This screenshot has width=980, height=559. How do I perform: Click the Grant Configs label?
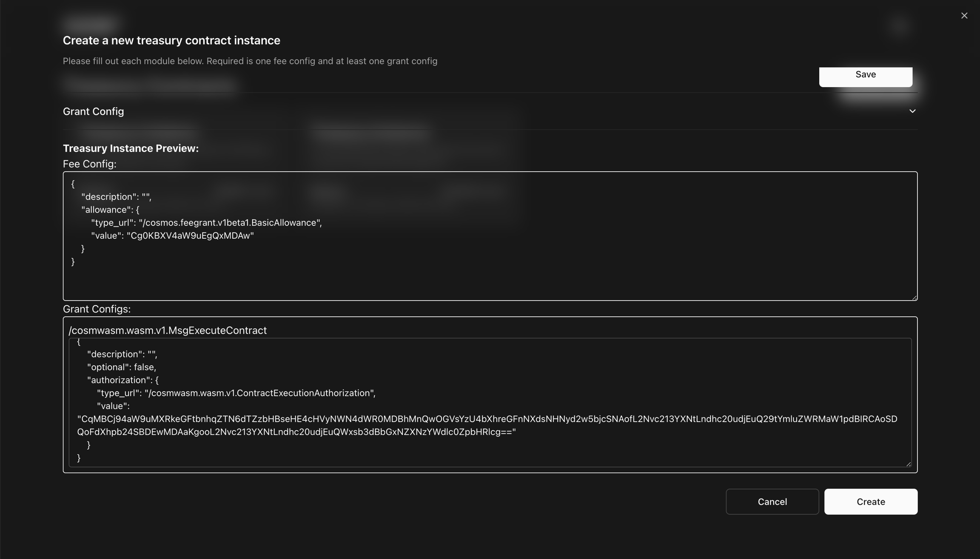(97, 309)
